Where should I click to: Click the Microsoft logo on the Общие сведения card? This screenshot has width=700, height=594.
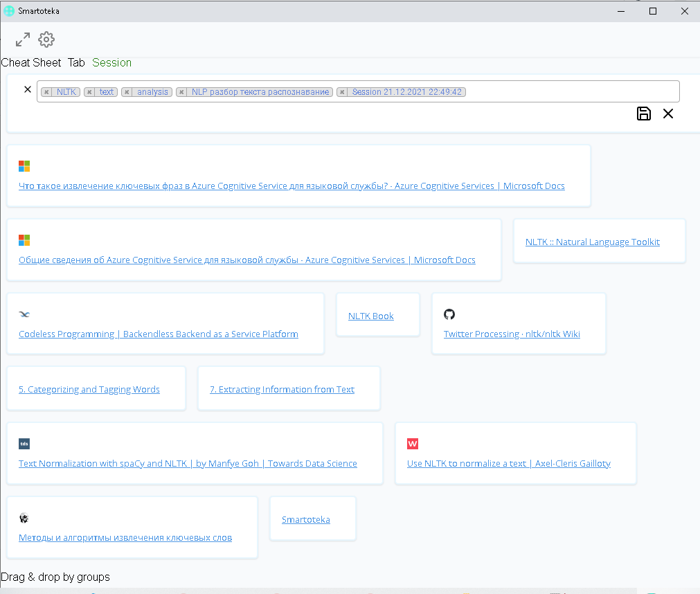(x=24, y=240)
